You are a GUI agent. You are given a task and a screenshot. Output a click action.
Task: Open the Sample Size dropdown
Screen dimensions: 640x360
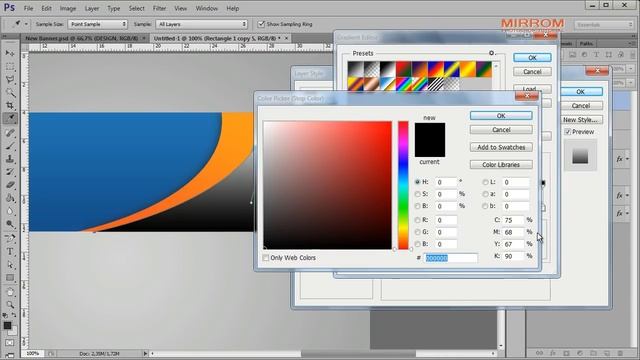tap(98, 24)
